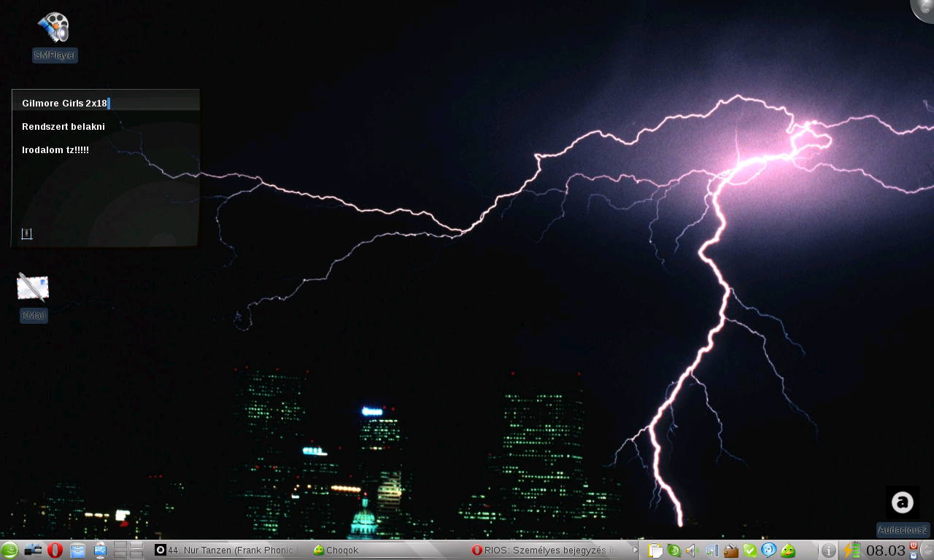The height and width of the screenshot is (560, 934).
Task: Click the 08.03 clock in the panel
Action: click(x=886, y=551)
